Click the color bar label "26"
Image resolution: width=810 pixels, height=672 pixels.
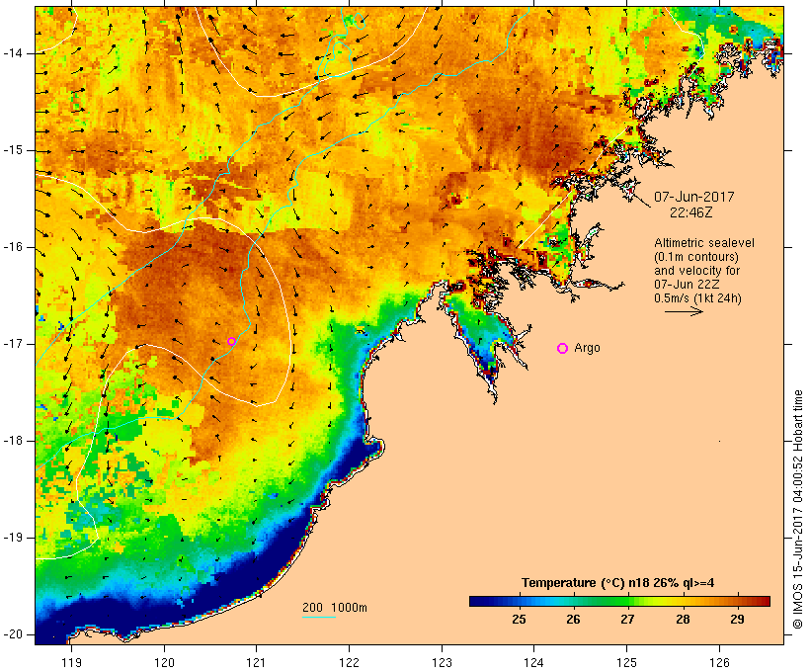pos(573,620)
